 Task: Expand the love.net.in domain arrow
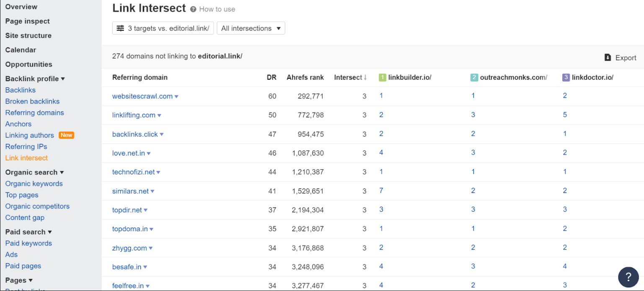point(149,154)
